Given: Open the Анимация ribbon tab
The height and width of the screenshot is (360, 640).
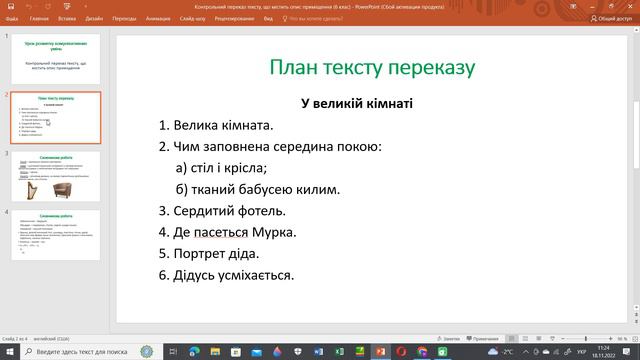Looking at the screenshot, I should (x=158, y=19).
